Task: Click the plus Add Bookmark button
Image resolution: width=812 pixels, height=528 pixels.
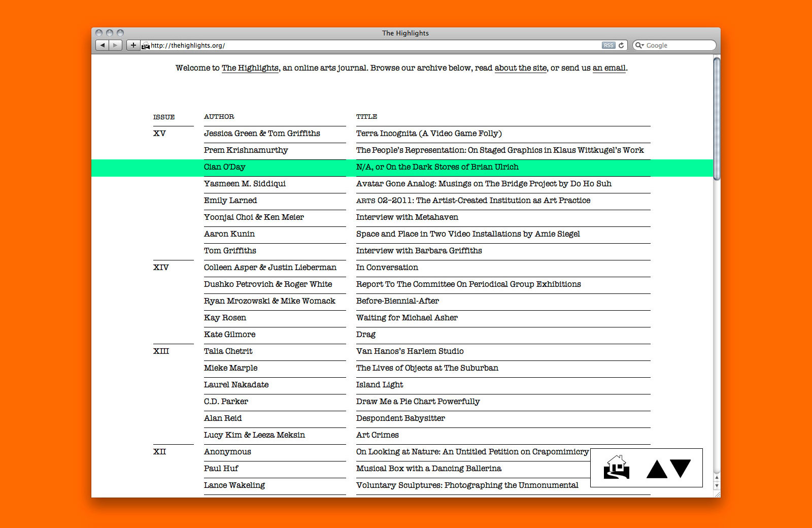Action: pyautogui.click(x=133, y=45)
